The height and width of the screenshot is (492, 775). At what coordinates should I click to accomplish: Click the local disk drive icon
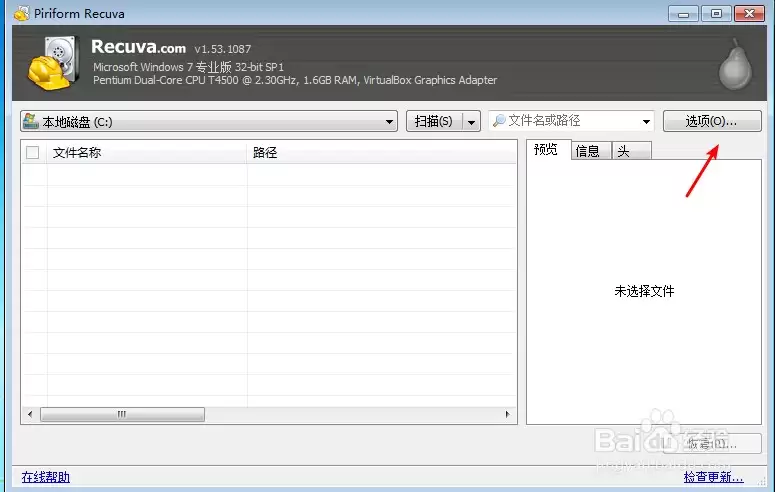coord(31,121)
